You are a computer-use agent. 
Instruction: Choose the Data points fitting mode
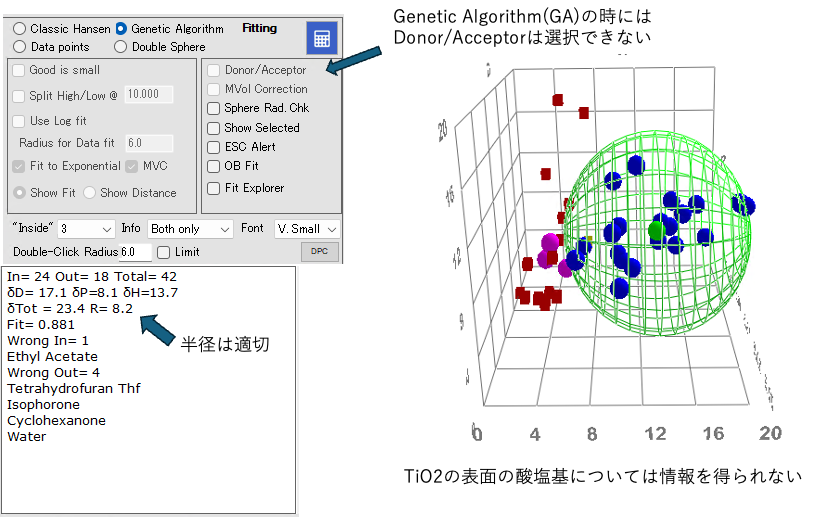[20, 46]
